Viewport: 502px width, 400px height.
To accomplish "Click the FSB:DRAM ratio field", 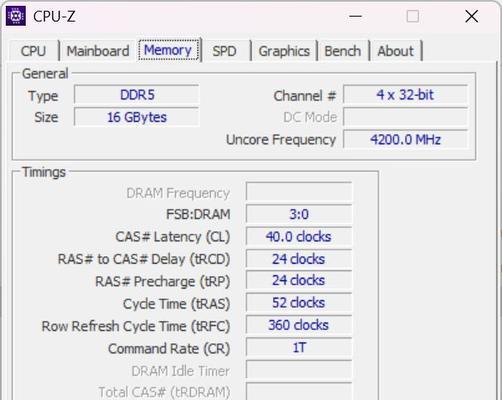I will point(299,214).
